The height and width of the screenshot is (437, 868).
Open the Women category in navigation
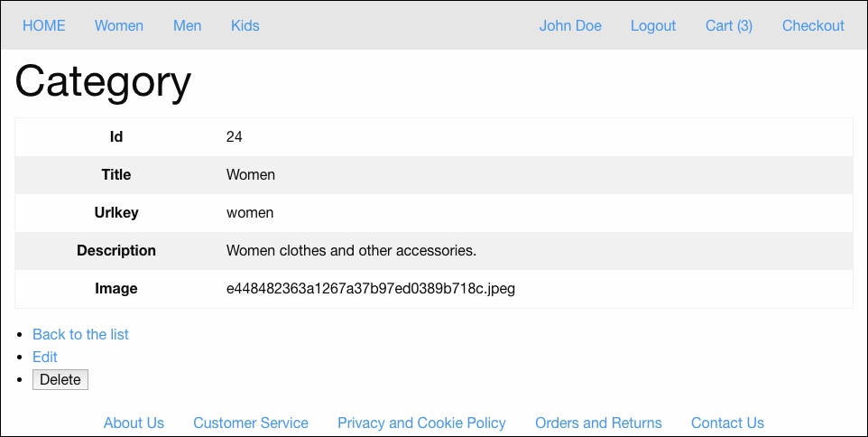tap(119, 25)
